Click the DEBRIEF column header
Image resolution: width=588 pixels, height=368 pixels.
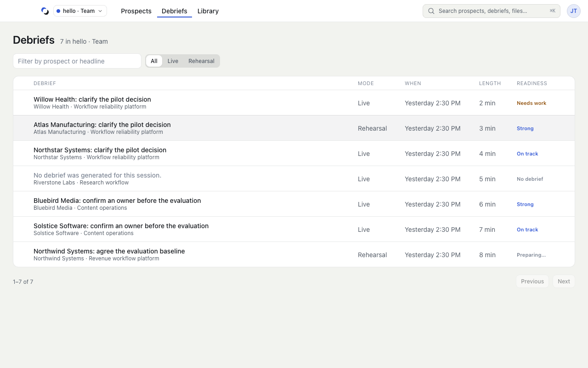(x=45, y=83)
